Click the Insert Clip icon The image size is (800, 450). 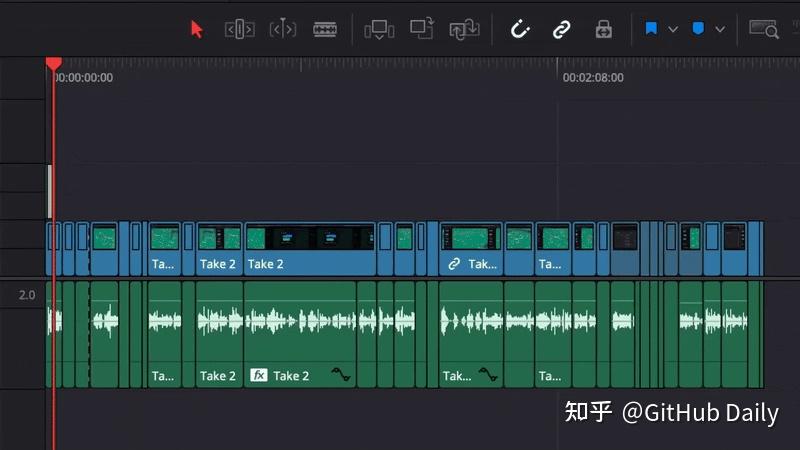[x=379, y=29]
